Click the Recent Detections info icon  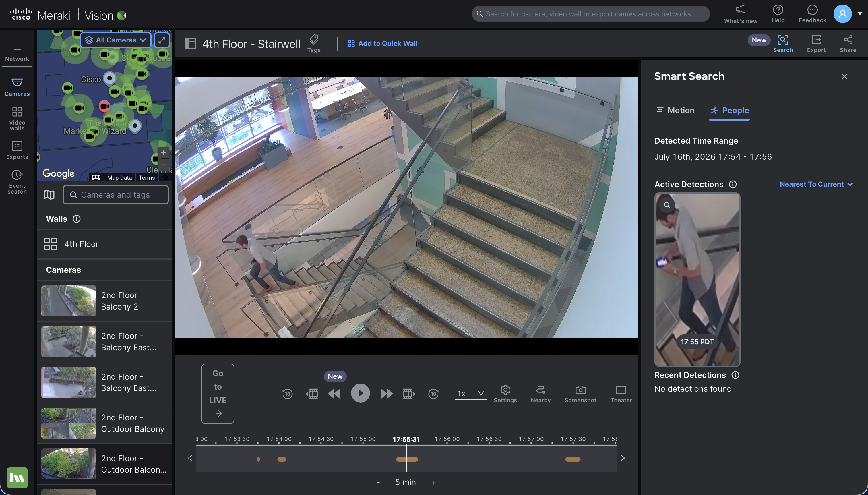coord(735,375)
